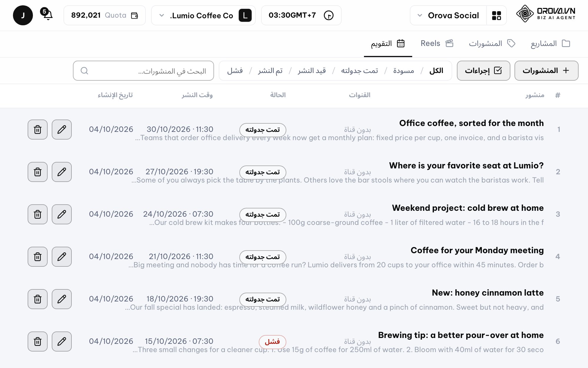The image size is (588, 368).
Task: Open the Reels tab
Action: [437, 44]
